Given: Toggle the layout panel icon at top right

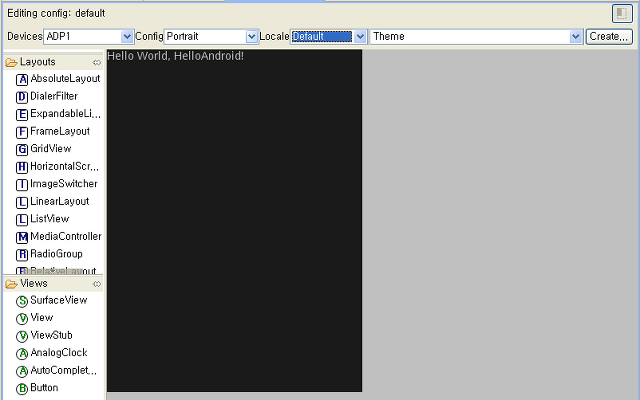Looking at the screenshot, I should 622,13.
